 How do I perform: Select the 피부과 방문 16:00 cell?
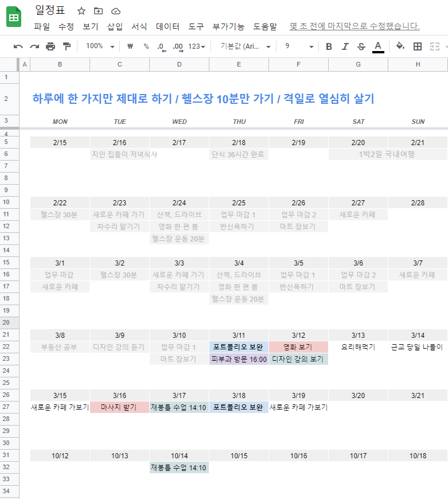[x=239, y=359]
